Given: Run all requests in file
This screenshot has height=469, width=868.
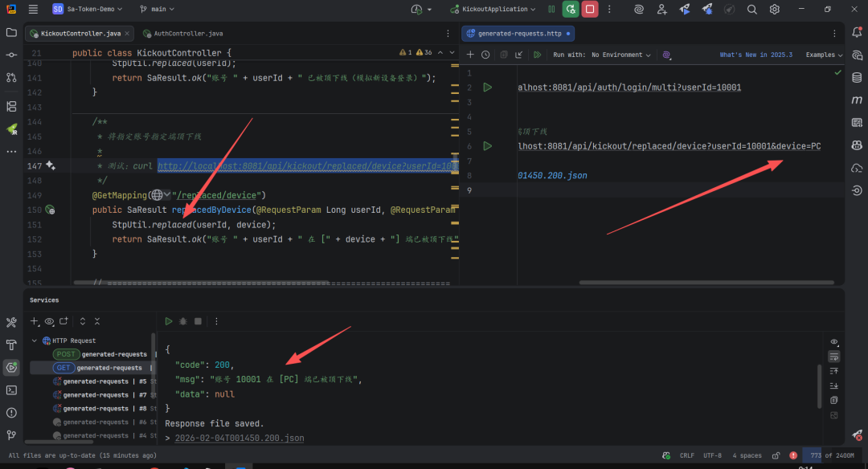Looking at the screenshot, I should 537,55.
